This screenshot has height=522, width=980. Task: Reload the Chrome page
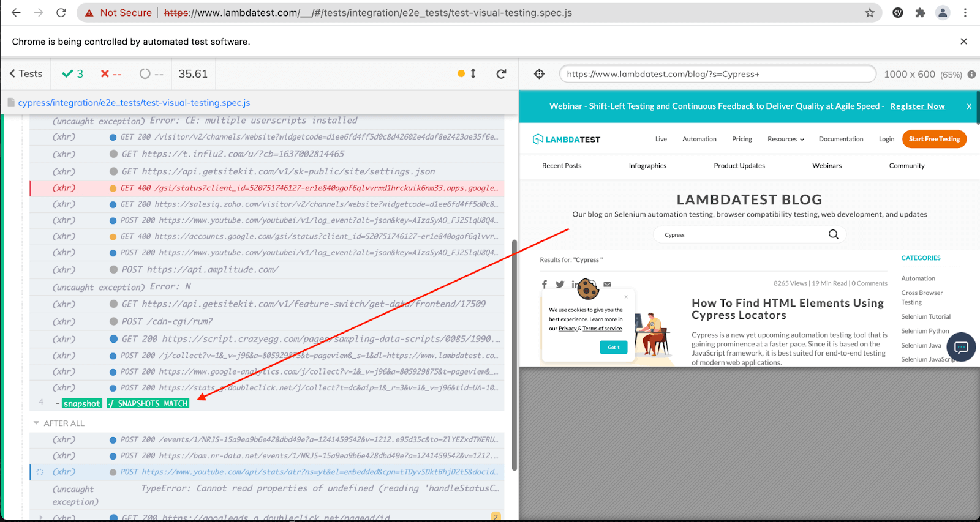(x=61, y=12)
